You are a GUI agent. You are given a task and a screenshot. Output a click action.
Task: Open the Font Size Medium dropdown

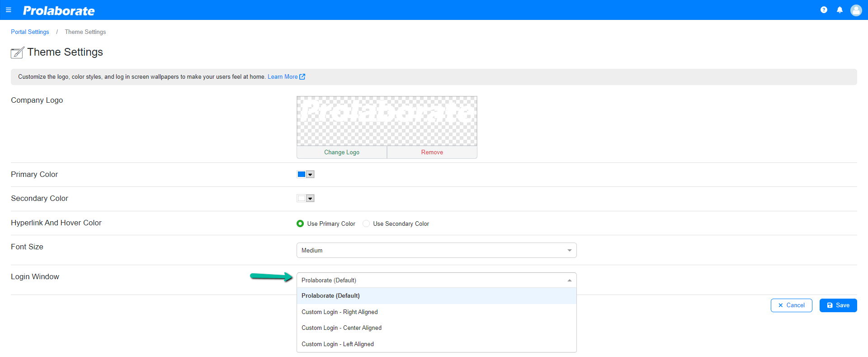[437, 250]
